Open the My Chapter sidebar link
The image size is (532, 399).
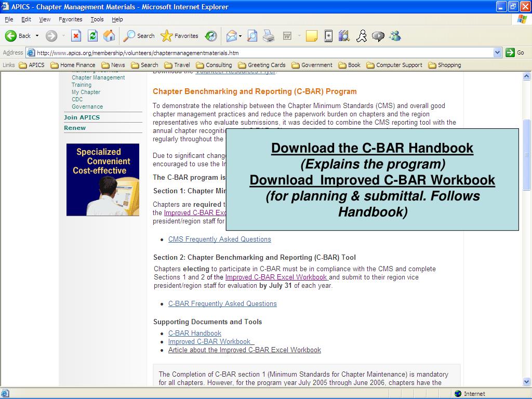coord(86,92)
